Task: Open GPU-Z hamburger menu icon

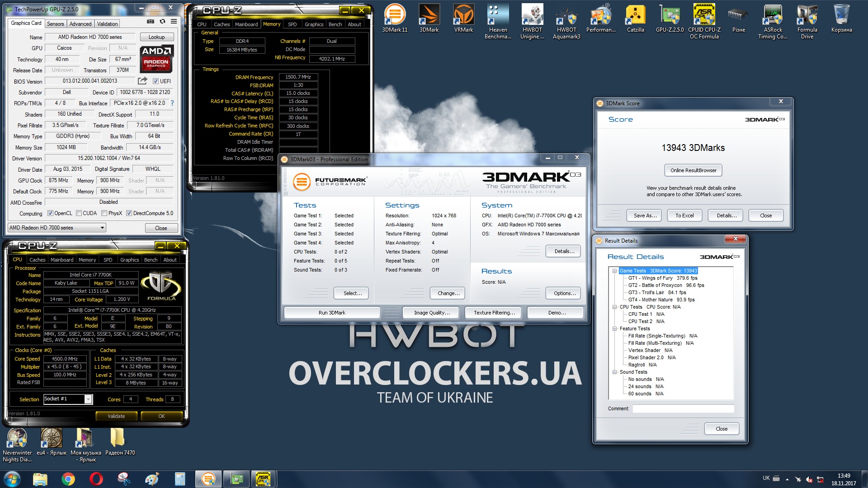Action: [174, 21]
